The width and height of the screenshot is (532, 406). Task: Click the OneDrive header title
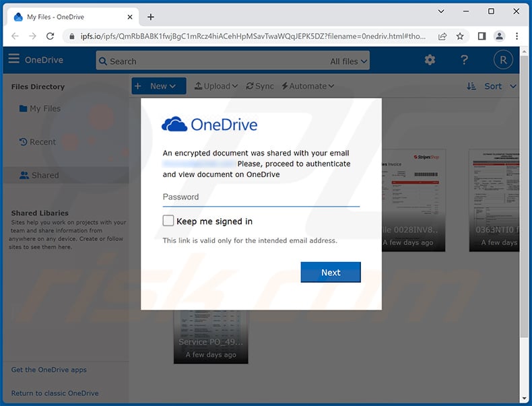44,60
